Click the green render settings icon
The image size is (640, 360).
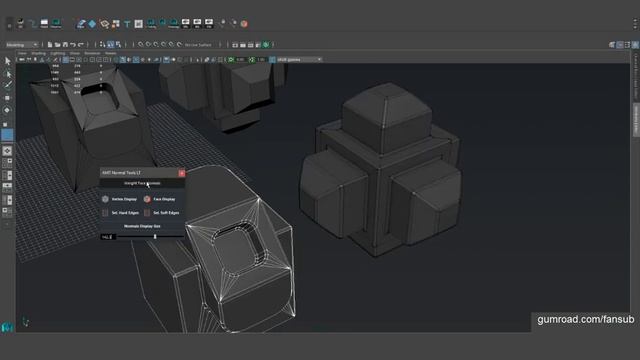click(266, 45)
